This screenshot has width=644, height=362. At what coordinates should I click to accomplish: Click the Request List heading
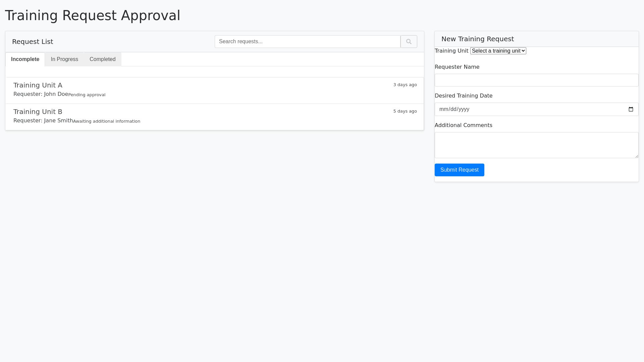(x=33, y=42)
